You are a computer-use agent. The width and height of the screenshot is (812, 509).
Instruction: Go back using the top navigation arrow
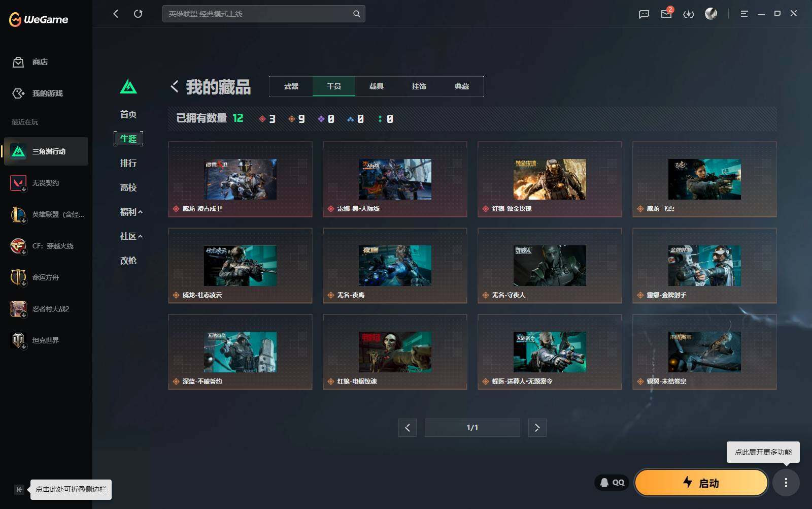(116, 14)
